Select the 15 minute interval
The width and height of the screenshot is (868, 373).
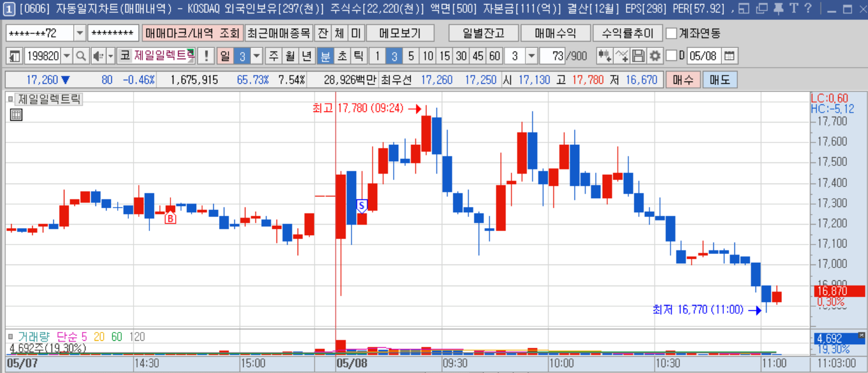(445, 56)
